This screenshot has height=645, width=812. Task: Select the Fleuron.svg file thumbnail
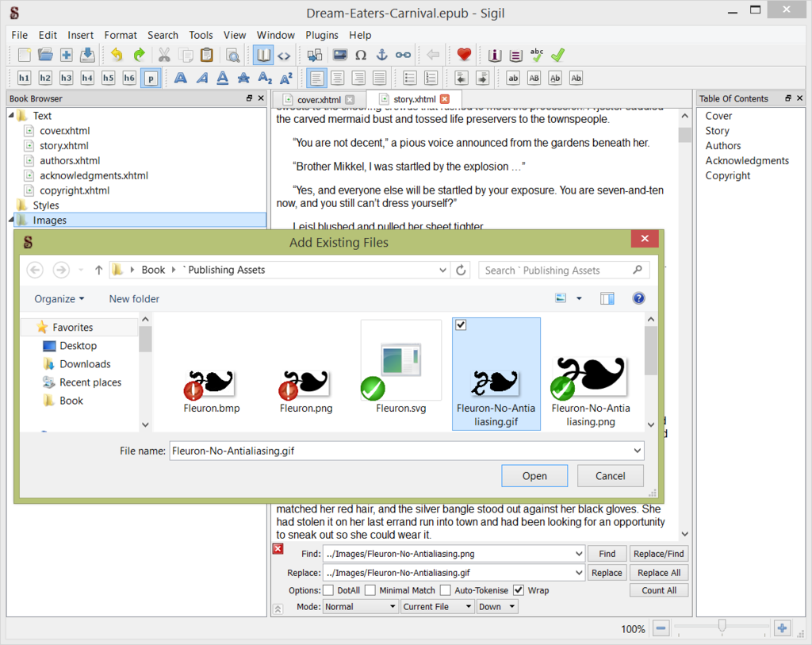click(400, 369)
